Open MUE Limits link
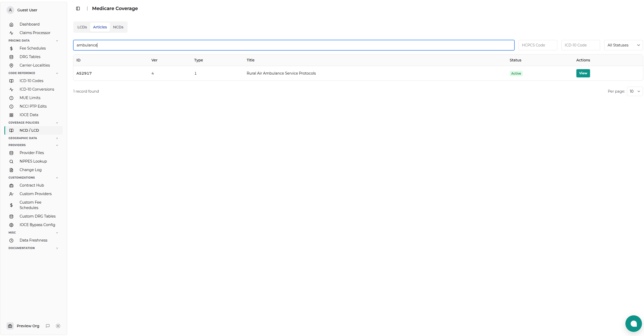644x336 pixels. pyautogui.click(x=34, y=98)
